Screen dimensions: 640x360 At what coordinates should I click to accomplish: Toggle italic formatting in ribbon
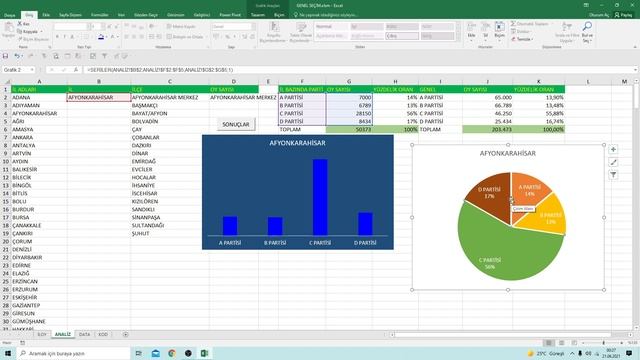[x=64, y=37]
